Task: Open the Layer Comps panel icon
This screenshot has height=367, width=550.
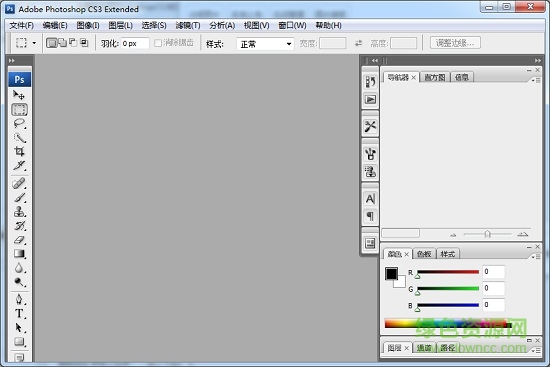Action: click(x=370, y=243)
